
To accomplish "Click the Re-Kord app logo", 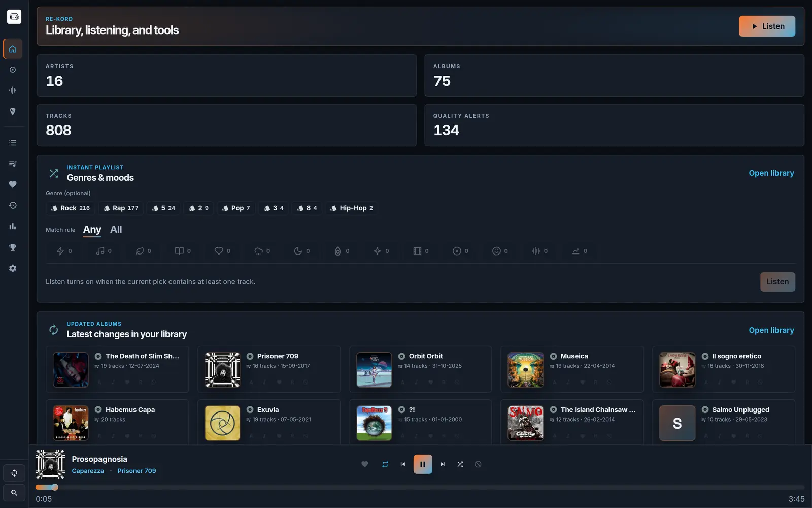I will point(14,17).
